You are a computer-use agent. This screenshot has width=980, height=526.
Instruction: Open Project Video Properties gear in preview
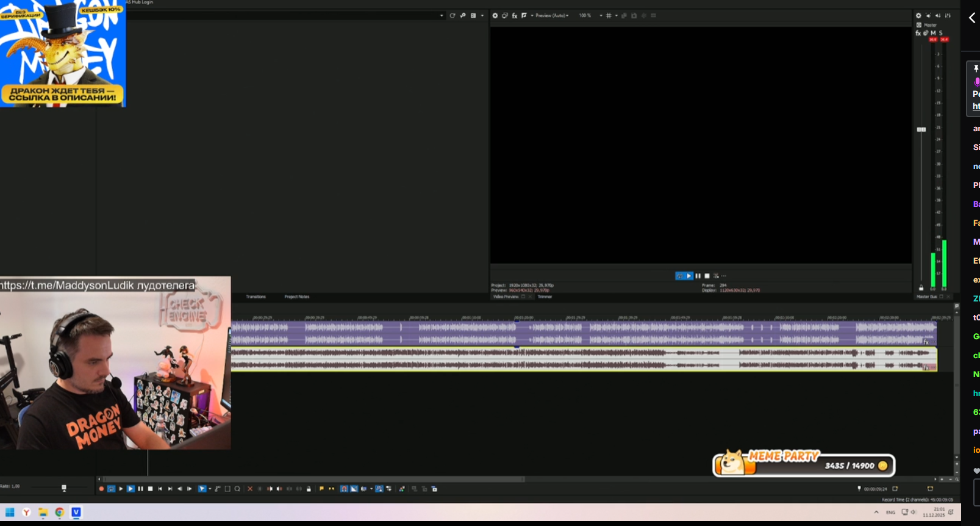tap(495, 16)
